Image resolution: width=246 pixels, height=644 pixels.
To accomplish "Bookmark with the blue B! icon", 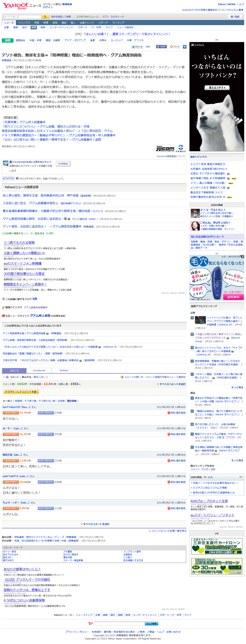I will [x=185, y=47].
